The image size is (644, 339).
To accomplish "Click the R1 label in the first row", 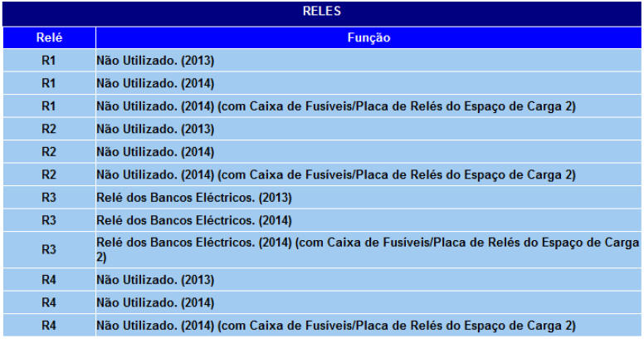I will tap(49, 61).
